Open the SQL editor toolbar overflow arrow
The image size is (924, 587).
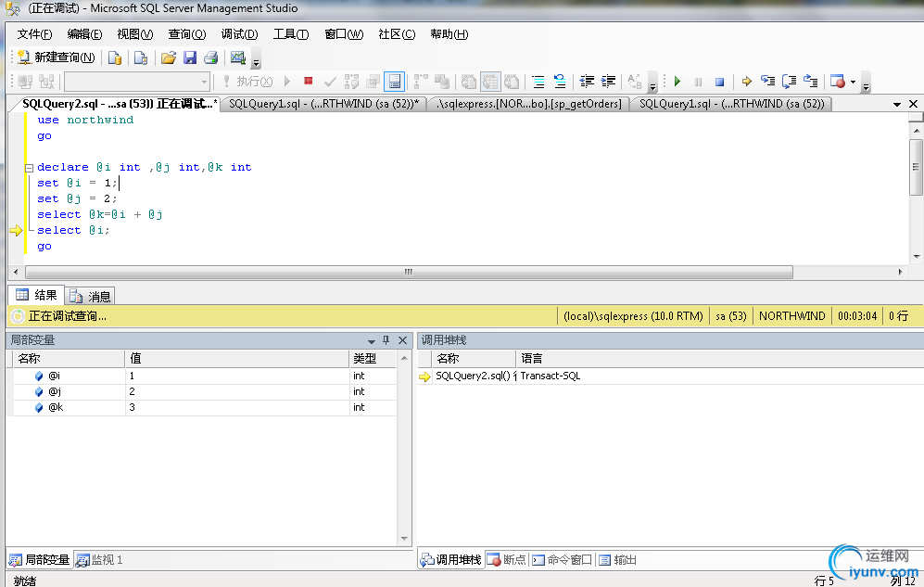(653, 86)
